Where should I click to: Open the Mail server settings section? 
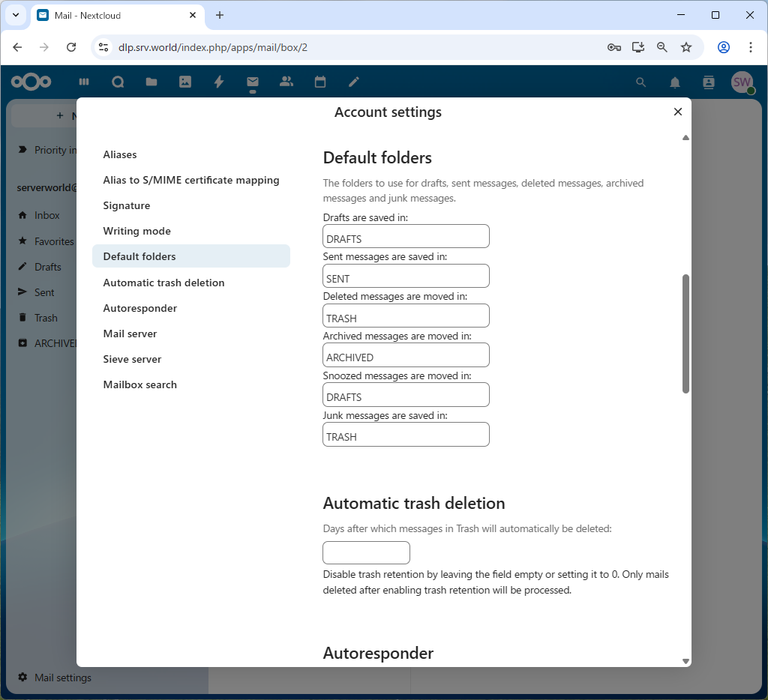130,334
